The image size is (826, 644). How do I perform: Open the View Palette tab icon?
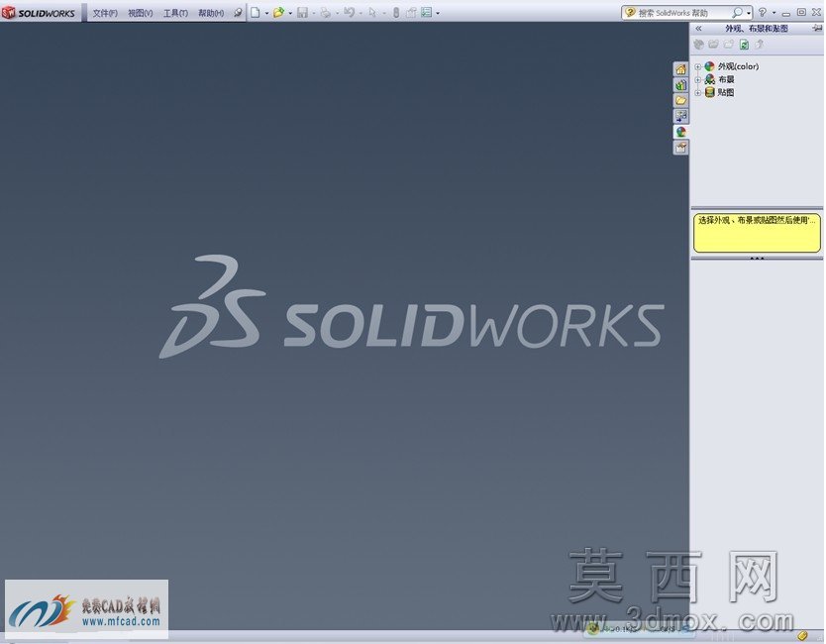pyautogui.click(x=681, y=116)
